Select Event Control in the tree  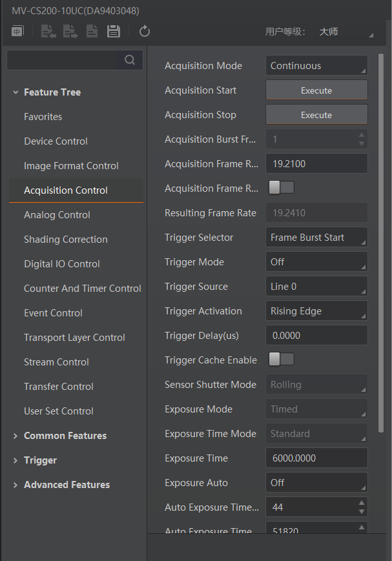tap(54, 313)
